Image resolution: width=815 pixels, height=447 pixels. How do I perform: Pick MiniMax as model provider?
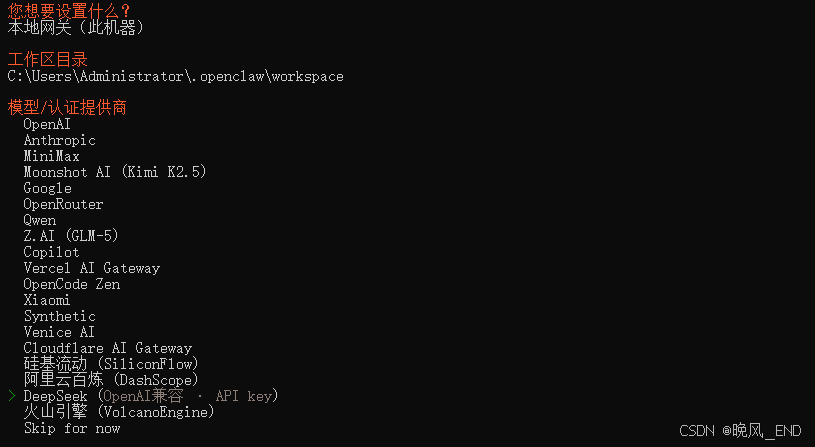[52, 156]
